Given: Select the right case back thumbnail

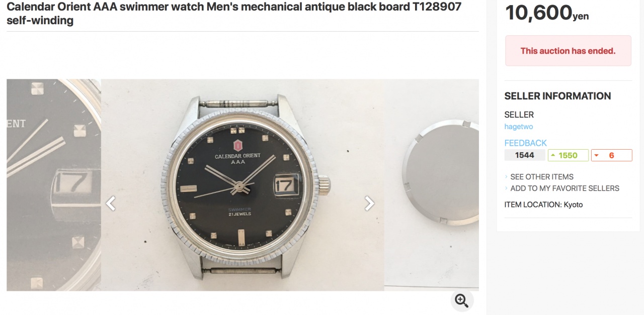Looking at the screenshot, I should click(x=432, y=185).
